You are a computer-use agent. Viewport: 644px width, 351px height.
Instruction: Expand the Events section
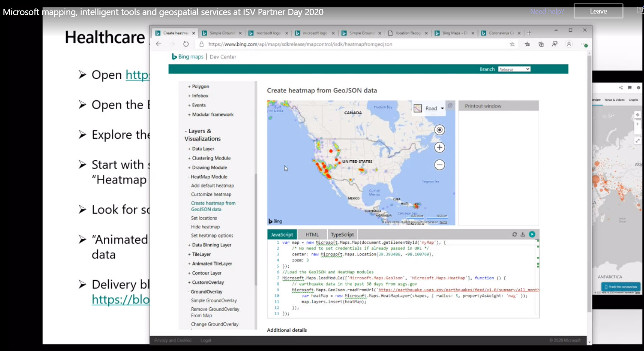pyautogui.click(x=197, y=105)
